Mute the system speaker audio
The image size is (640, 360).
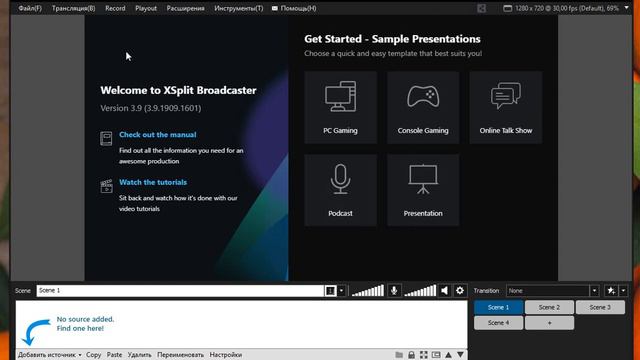tap(444, 291)
